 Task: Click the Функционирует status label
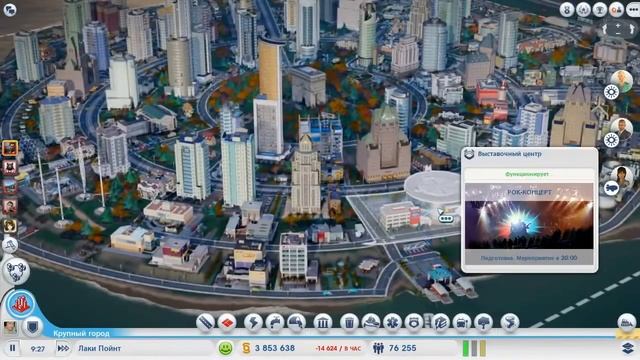pyautogui.click(x=527, y=174)
